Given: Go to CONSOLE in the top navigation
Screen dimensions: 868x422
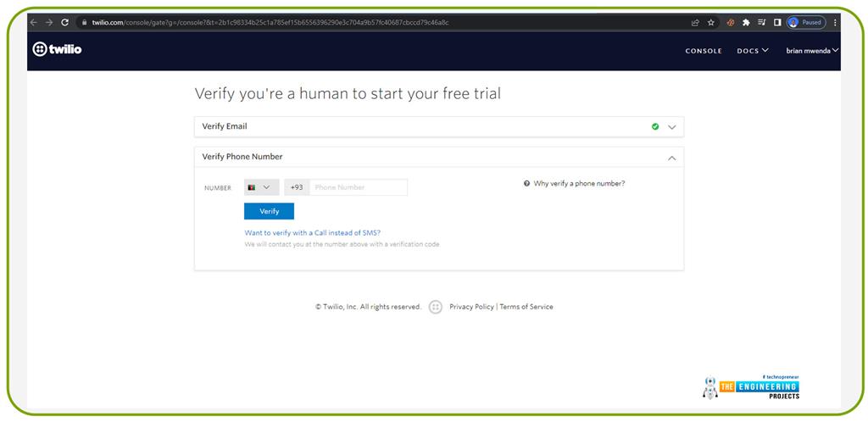Looking at the screenshot, I should (704, 51).
